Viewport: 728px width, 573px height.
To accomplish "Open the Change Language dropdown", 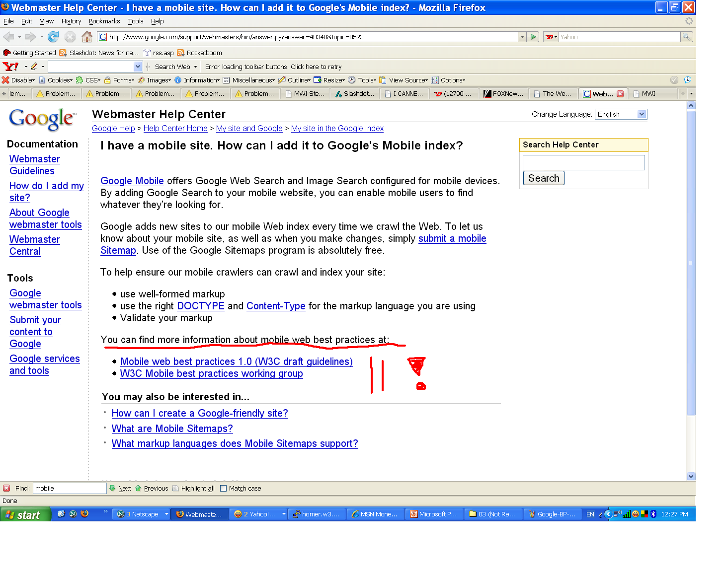I will pyautogui.click(x=621, y=114).
